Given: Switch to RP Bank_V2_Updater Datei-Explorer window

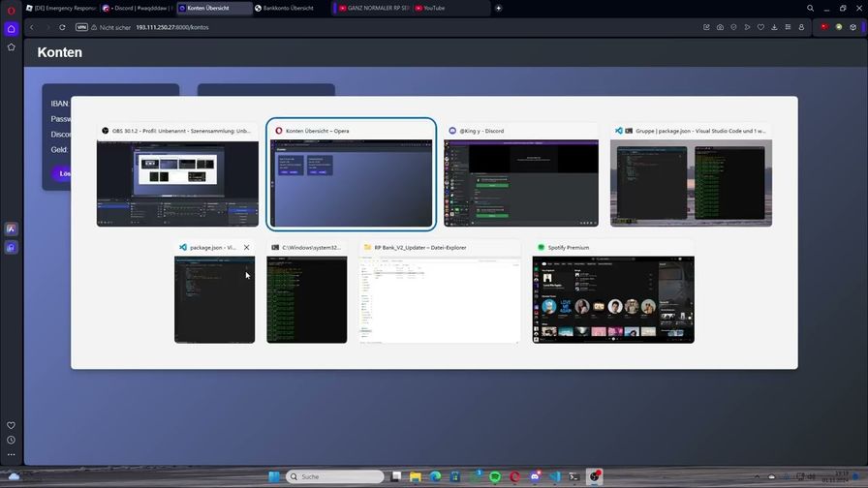Looking at the screenshot, I should coord(440,292).
